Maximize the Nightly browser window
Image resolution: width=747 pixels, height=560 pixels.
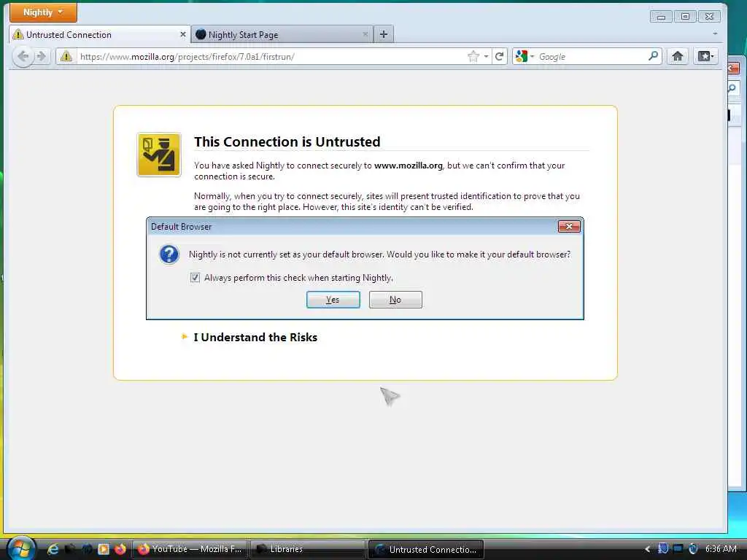pyautogui.click(x=685, y=17)
